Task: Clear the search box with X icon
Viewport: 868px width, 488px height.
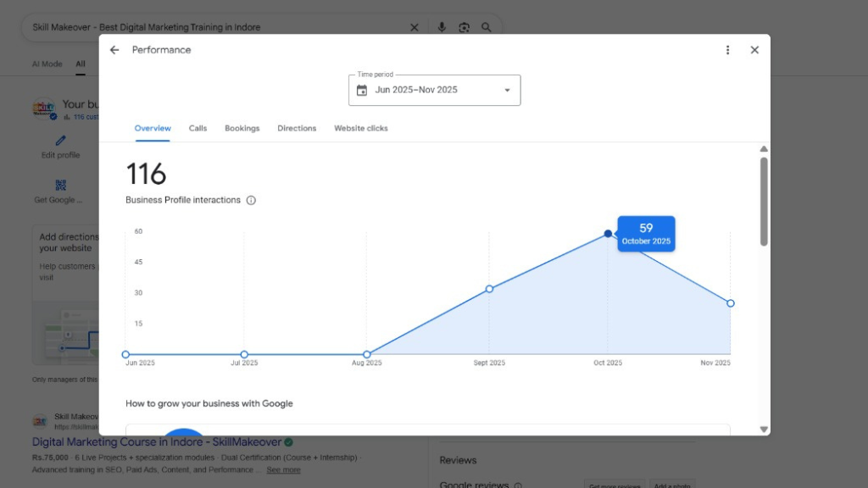Action: pyautogui.click(x=415, y=27)
